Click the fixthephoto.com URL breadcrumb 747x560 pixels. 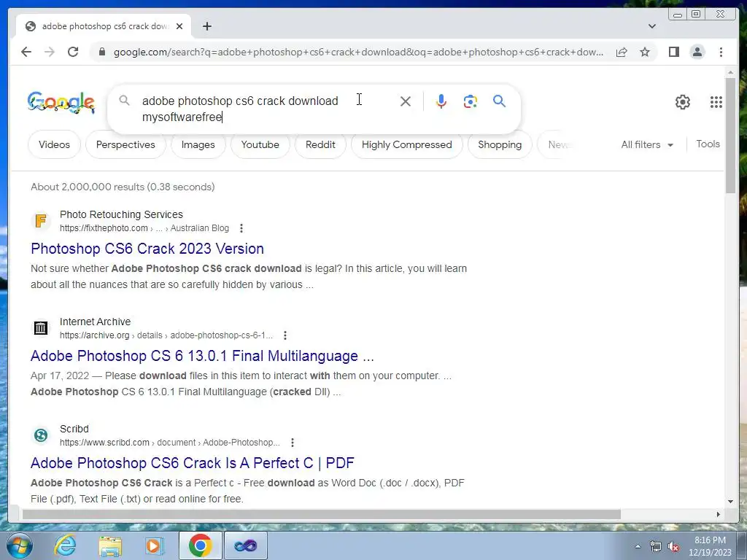click(x=144, y=228)
